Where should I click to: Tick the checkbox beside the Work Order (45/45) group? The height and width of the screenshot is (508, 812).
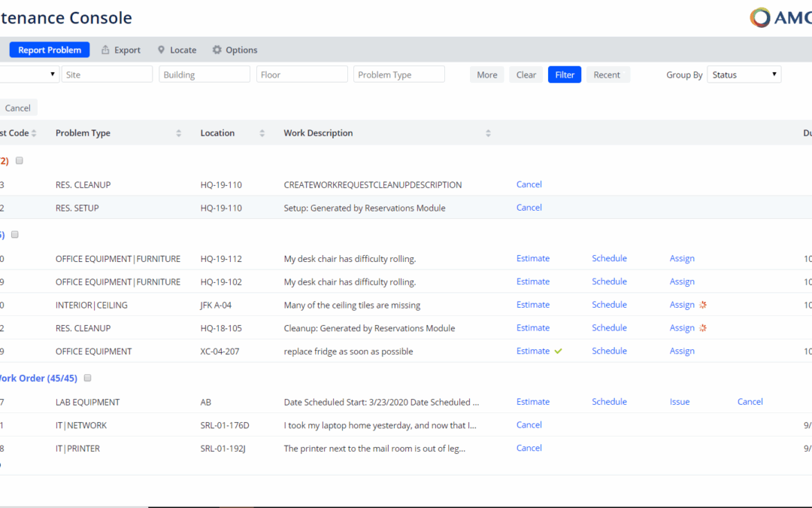87,378
